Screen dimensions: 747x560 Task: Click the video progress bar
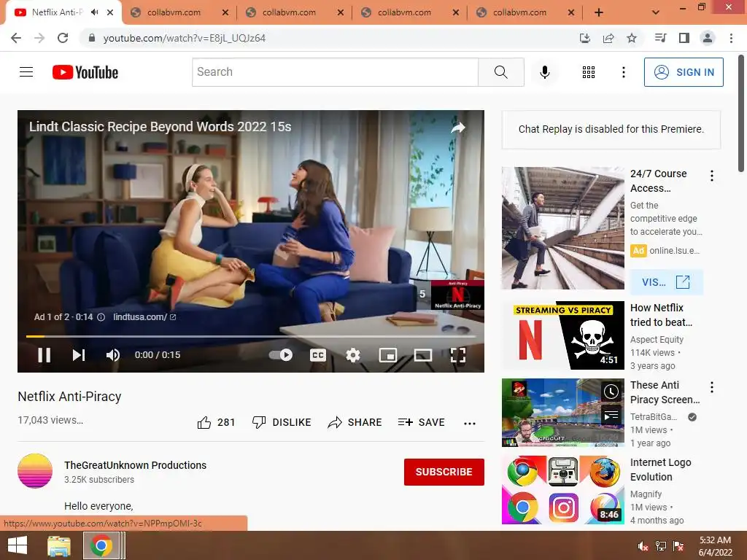tap(251, 336)
